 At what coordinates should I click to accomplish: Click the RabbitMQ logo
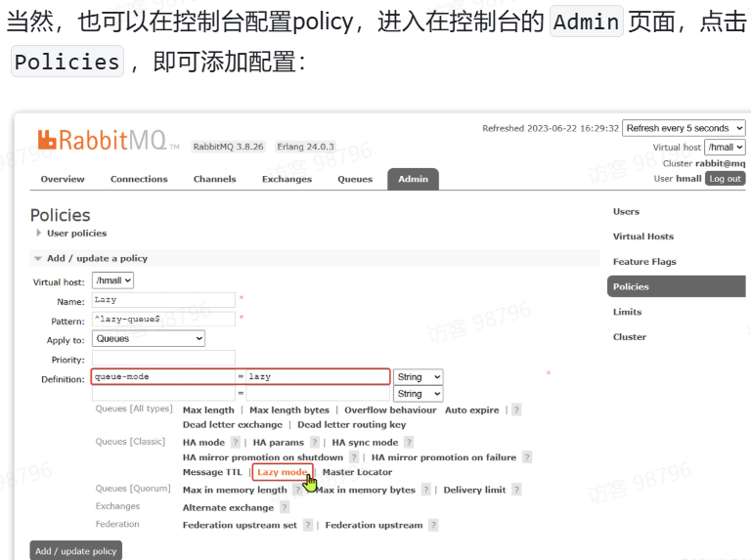[109, 140]
